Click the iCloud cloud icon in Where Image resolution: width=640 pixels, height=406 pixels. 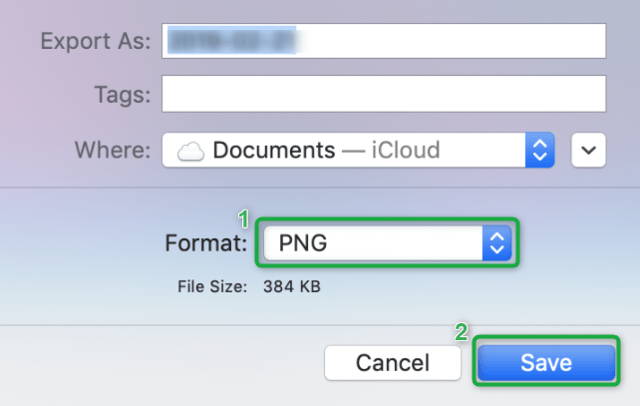click(191, 151)
